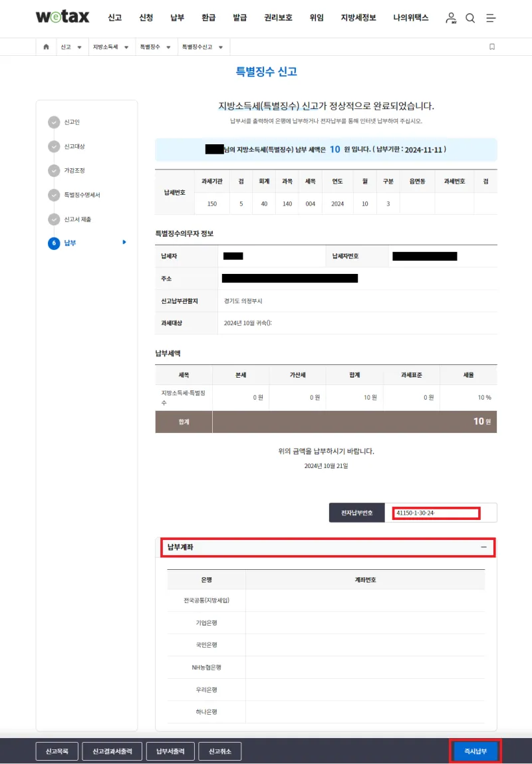The image size is (532, 764).
Task: Select the 신고서 제출 step in sidebar
Action: pos(78,219)
